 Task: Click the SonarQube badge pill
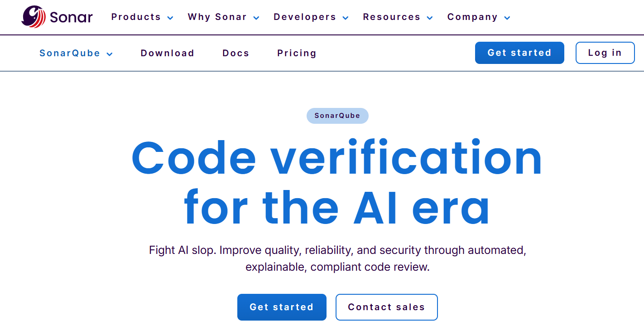click(337, 116)
